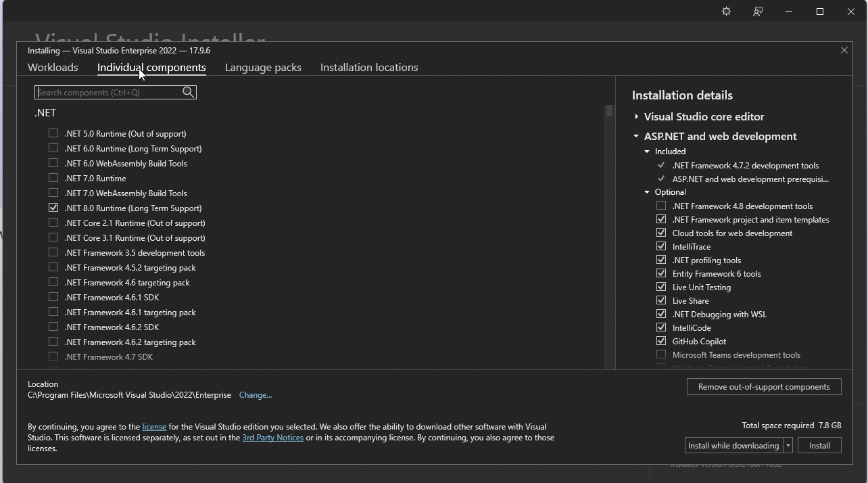Check .NET Framework 4.6 targeting pack

click(x=53, y=282)
